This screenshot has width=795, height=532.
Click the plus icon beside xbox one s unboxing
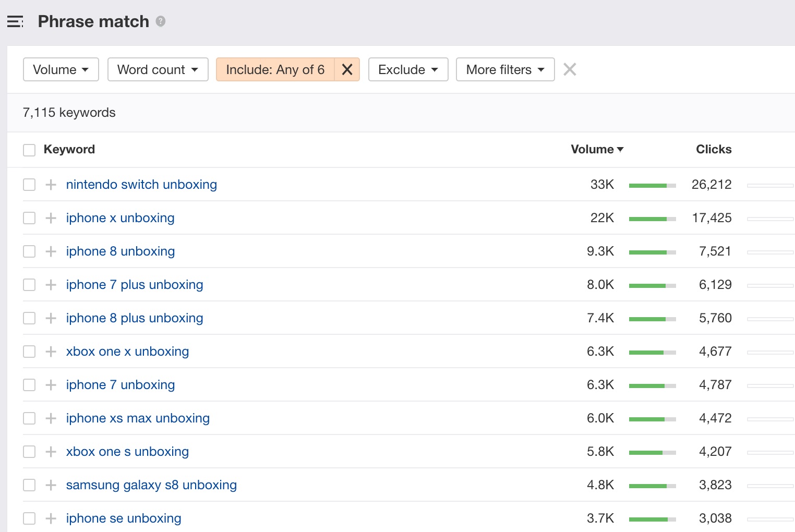(51, 452)
